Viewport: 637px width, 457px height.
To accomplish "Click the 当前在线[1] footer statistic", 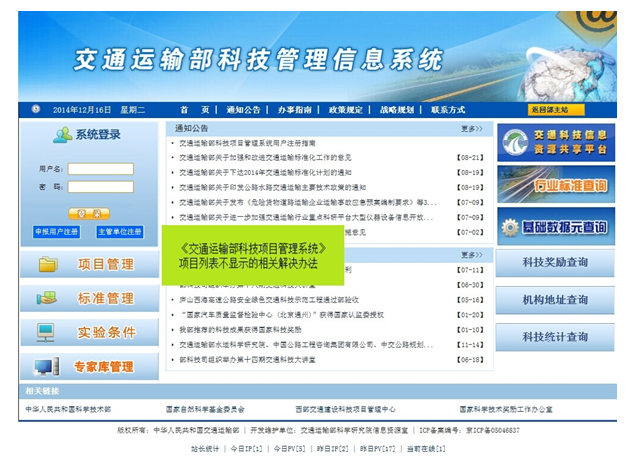I will point(426,449).
